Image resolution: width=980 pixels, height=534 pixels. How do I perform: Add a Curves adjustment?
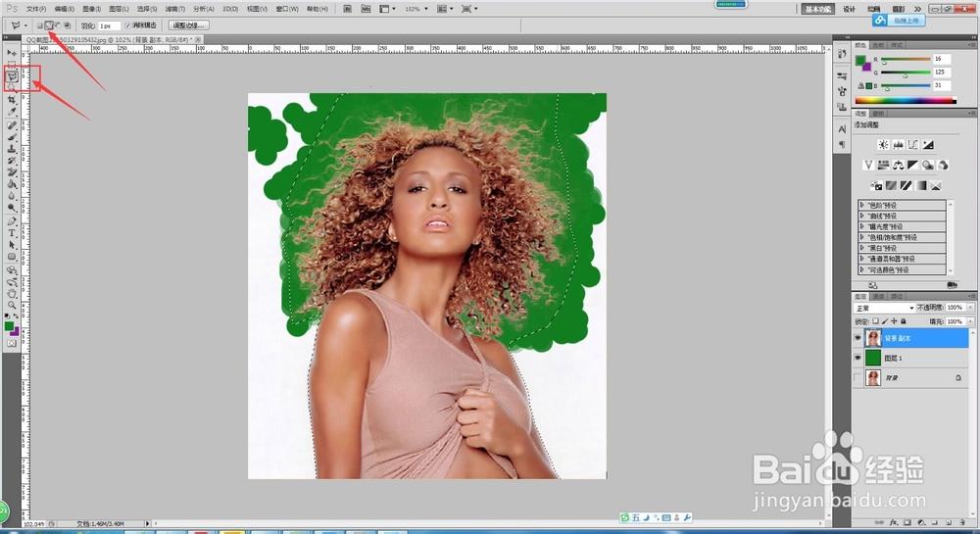coord(913,145)
